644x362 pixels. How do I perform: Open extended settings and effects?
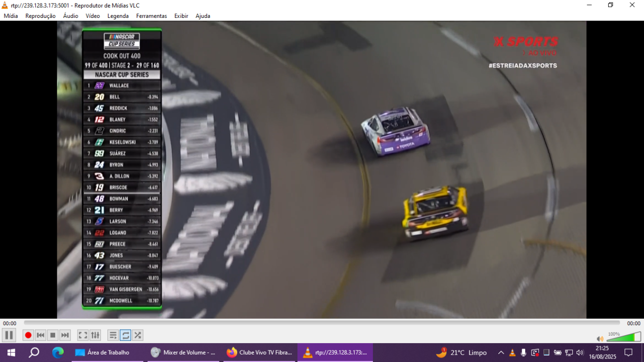coord(95,335)
